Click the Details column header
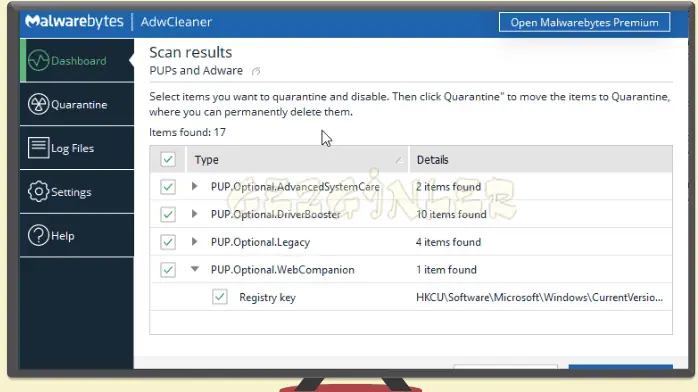The height and width of the screenshot is (392, 698). pyautogui.click(x=541, y=159)
